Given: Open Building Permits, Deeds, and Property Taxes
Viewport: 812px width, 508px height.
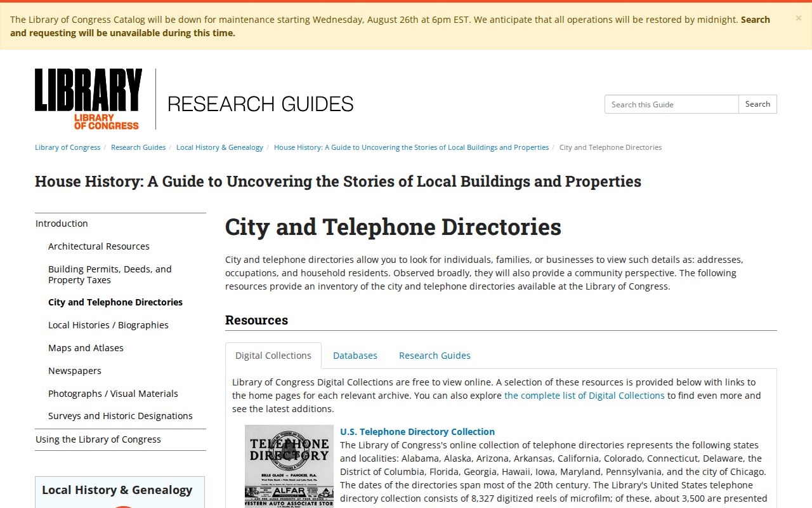Looking at the screenshot, I should point(110,274).
